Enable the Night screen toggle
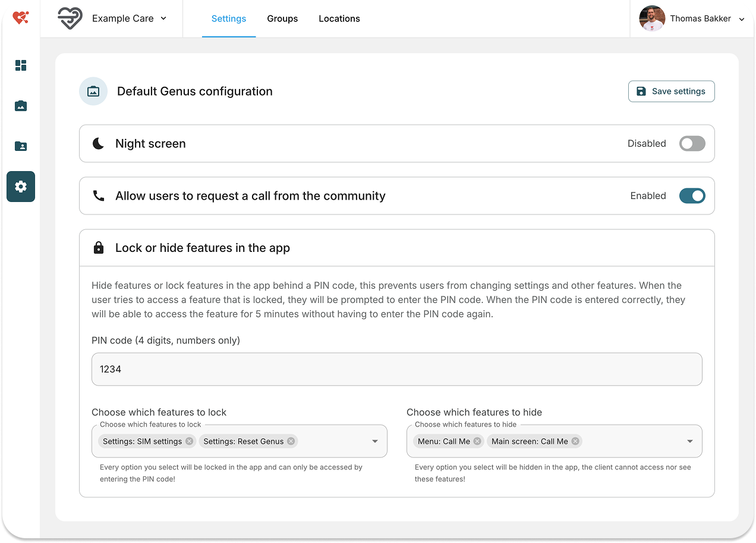This screenshot has height=543, width=756. [692, 144]
